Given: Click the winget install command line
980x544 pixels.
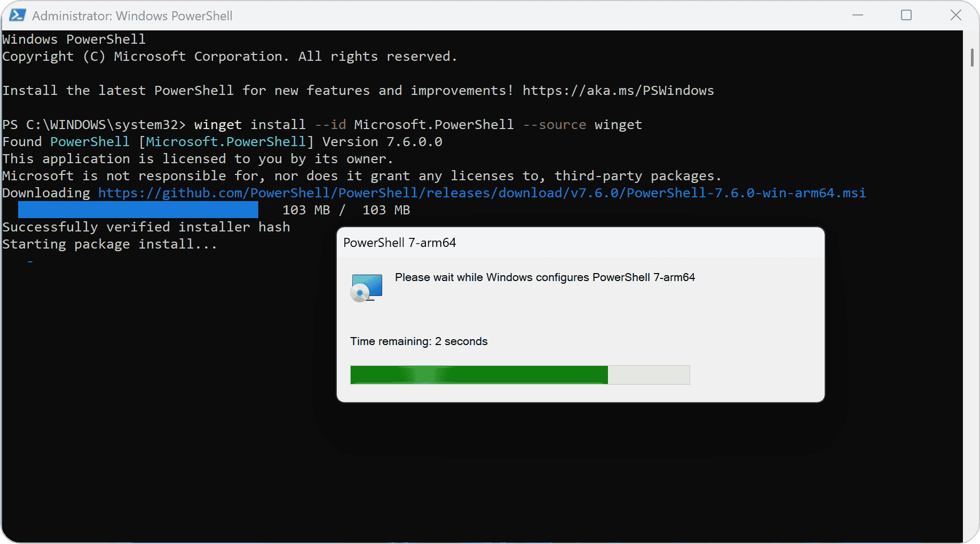Looking at the screenshot, I should click(417, 124).
